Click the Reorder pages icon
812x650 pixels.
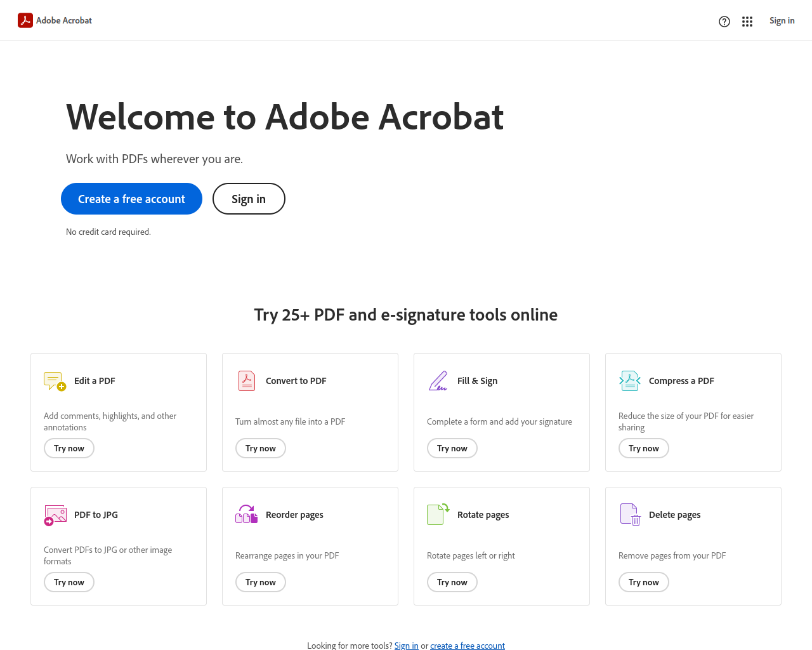point(247,514)
